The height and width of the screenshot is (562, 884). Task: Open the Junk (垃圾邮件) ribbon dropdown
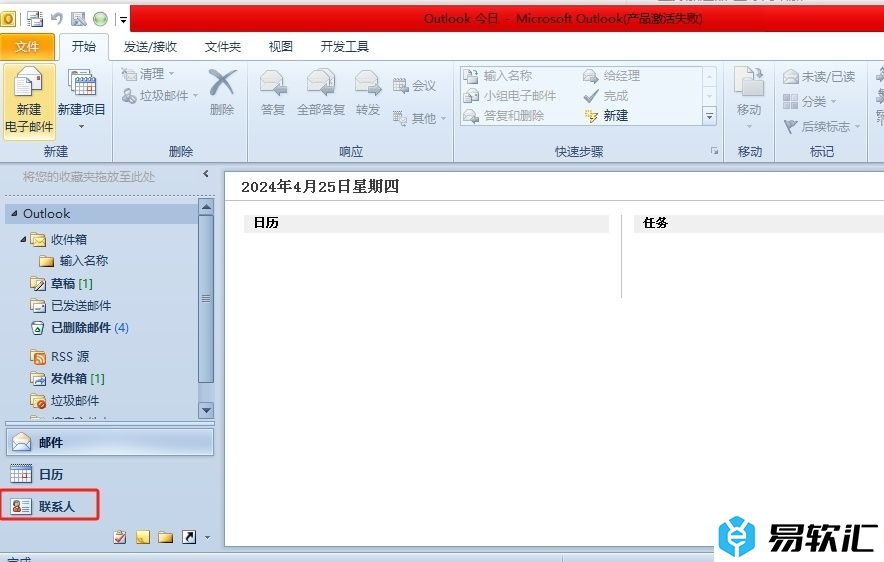(x=160, y=96)
